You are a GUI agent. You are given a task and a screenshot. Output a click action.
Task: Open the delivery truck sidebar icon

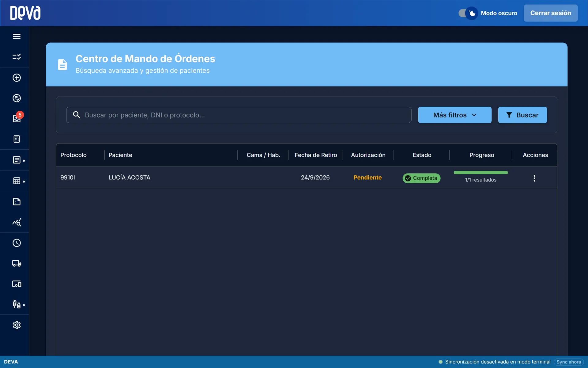point(17,263)
